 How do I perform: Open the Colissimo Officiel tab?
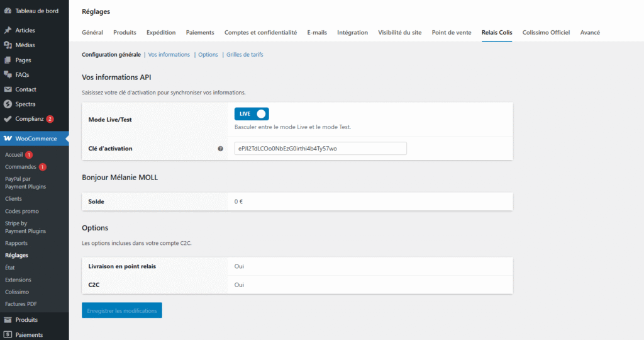click(546, 33)
